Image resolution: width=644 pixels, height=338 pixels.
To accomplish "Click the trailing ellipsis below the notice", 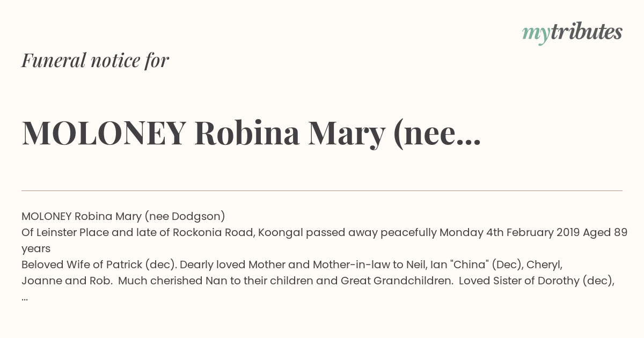I will pos(25,298).
